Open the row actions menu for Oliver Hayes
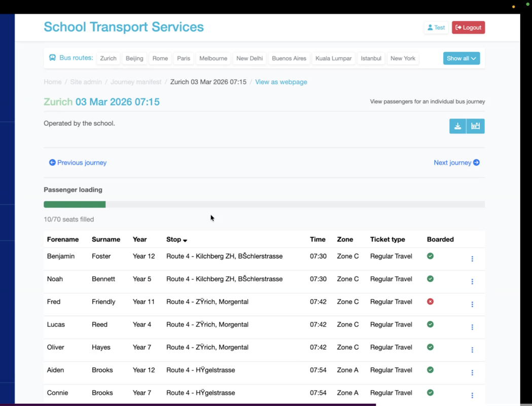This screenshot has width=532, height=406. pos(472,350)
